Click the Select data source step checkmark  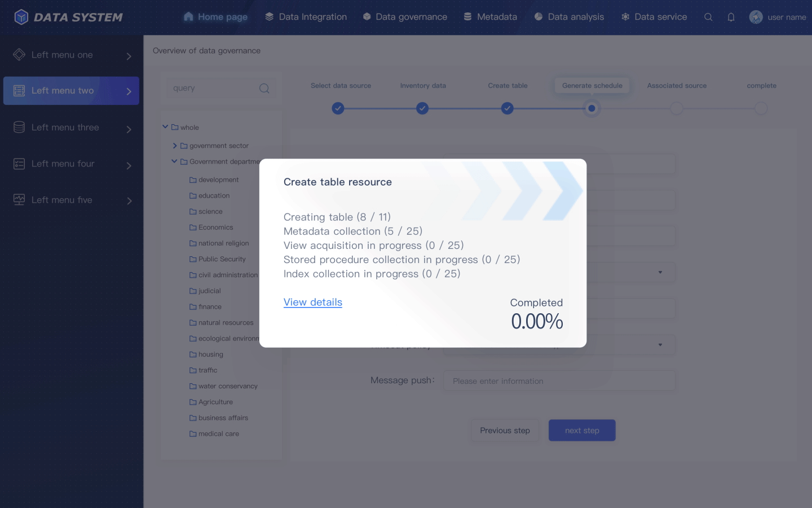click(338, 108)
